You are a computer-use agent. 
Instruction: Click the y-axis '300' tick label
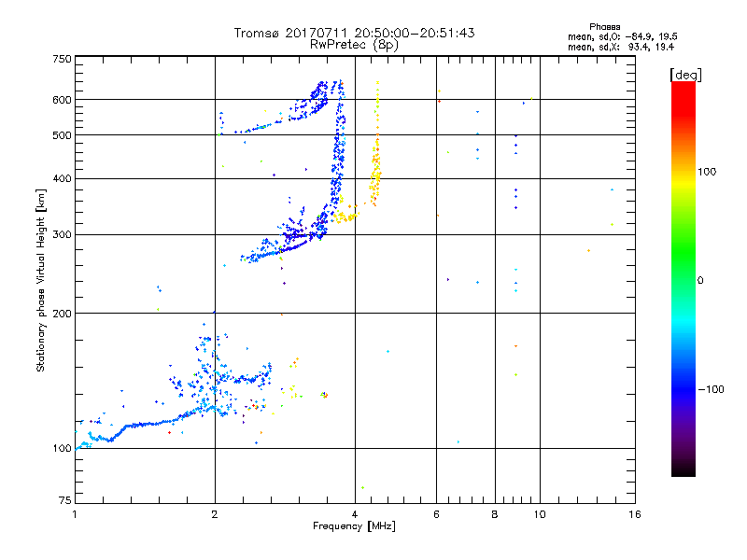tap(63, 235)
